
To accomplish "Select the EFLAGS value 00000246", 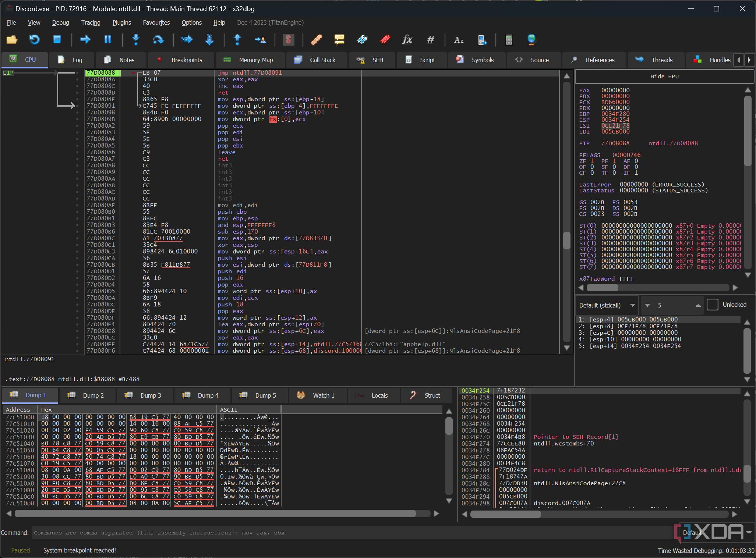I will click(626, 155).
